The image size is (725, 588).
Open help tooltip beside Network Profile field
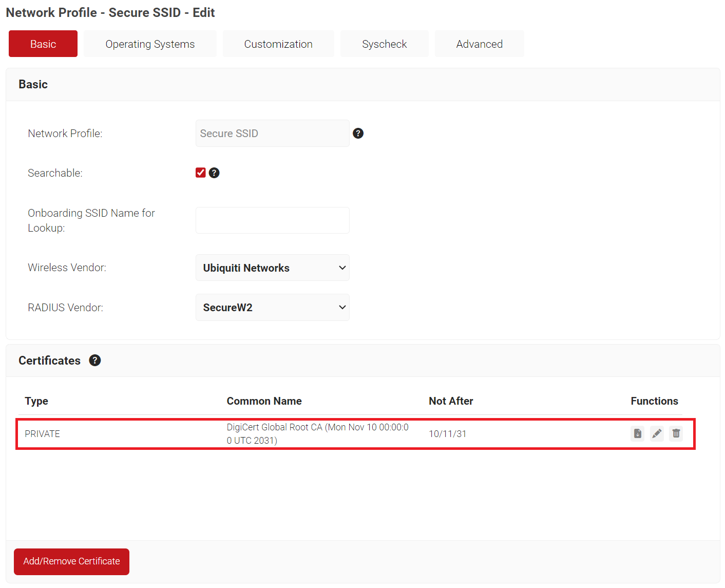358,134
